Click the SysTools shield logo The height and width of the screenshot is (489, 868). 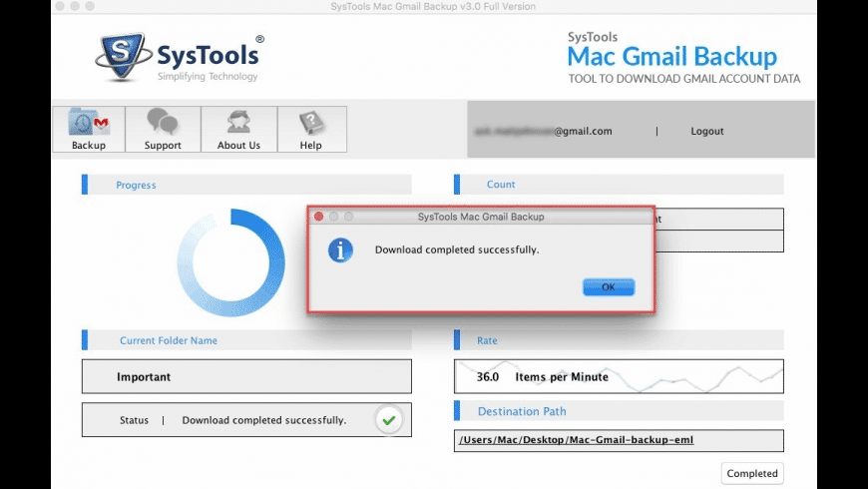(x=123, y=57)
